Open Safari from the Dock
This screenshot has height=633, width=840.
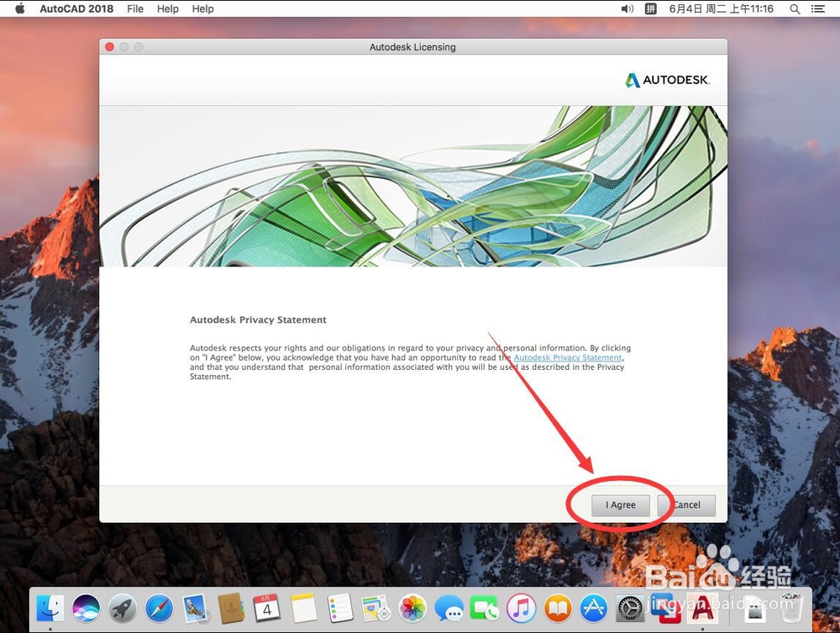click(x=159, y=609)
